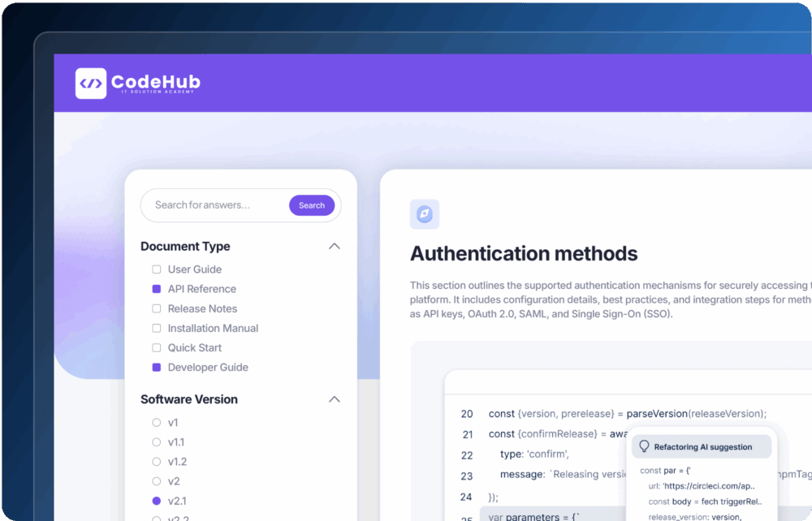812x521 pixels.
Task: Uncheck the API Reference filter
Action: (156, 289)
